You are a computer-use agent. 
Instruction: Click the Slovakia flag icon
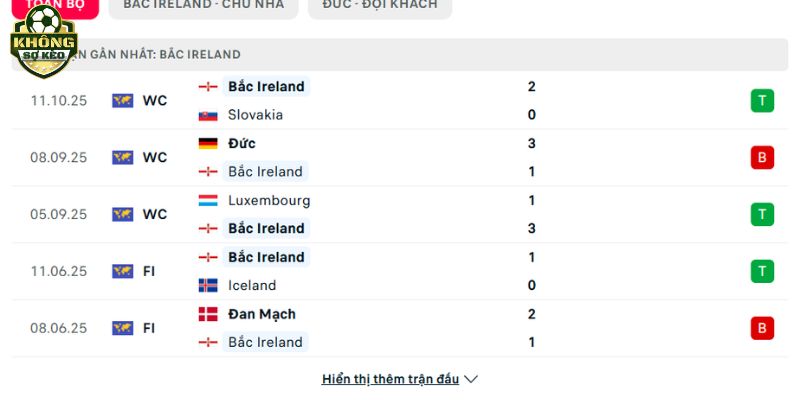(208, 115)
